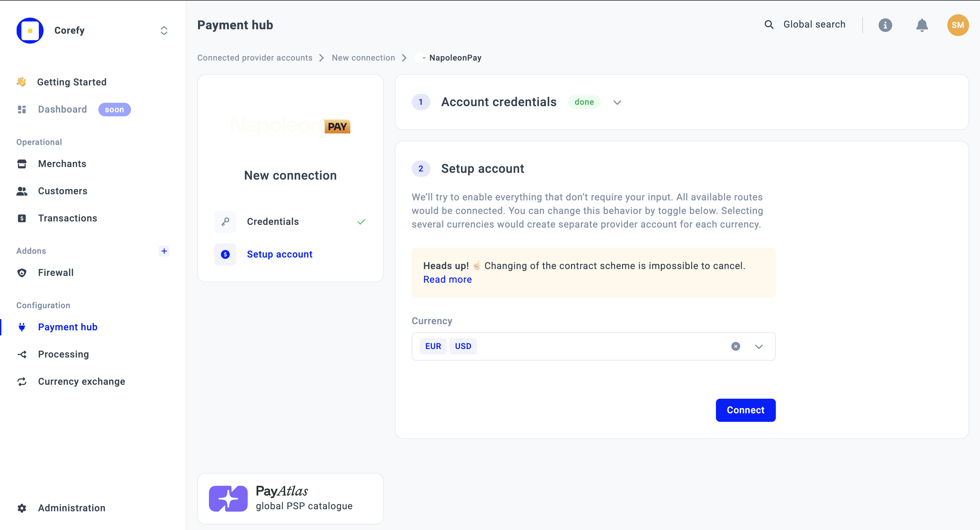Click the Payment hub page title
The image size is (980, 530).
point(235,25)
